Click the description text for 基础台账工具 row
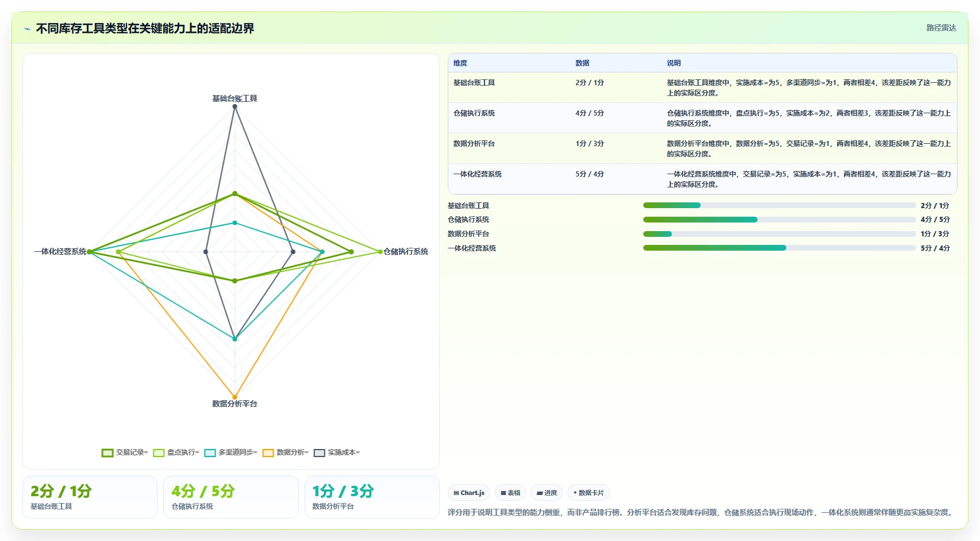Viewport: 980px width, 541px height. [809, 88]
